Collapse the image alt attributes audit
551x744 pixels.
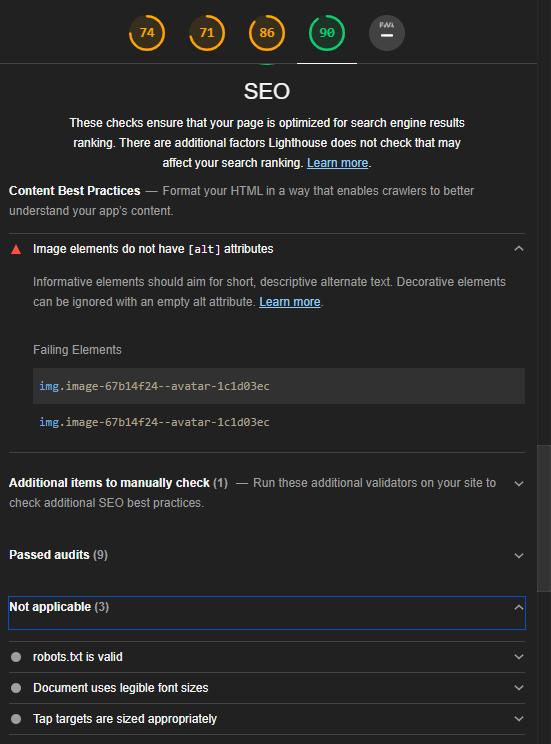click(x=519, y=249)
